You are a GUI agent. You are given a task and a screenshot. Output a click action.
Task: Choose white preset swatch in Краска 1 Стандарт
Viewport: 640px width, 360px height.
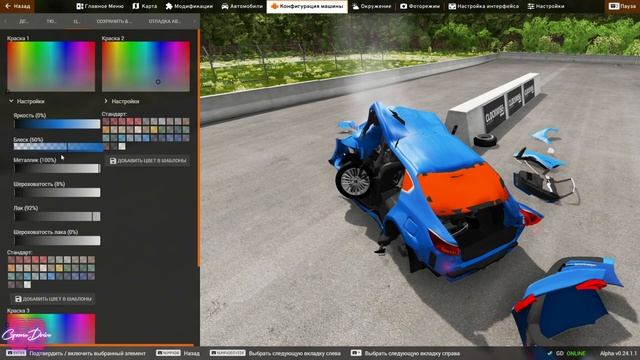[27, 284]
